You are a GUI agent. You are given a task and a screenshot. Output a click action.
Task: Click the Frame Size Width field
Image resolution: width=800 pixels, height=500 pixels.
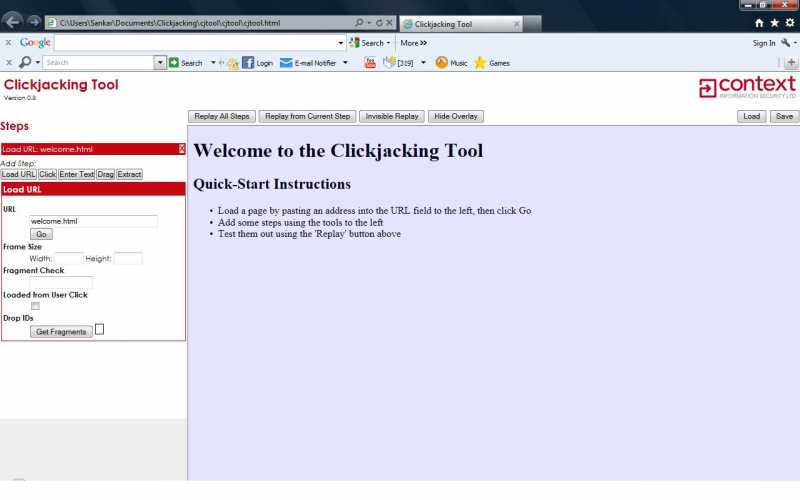point(68,258)
